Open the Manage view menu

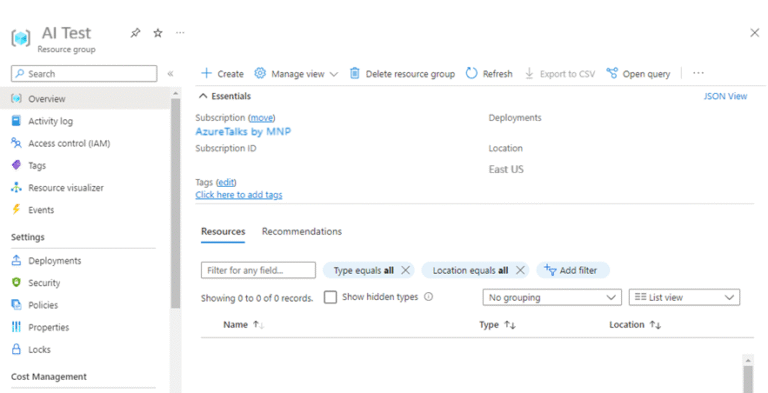(x=296, y=74)
